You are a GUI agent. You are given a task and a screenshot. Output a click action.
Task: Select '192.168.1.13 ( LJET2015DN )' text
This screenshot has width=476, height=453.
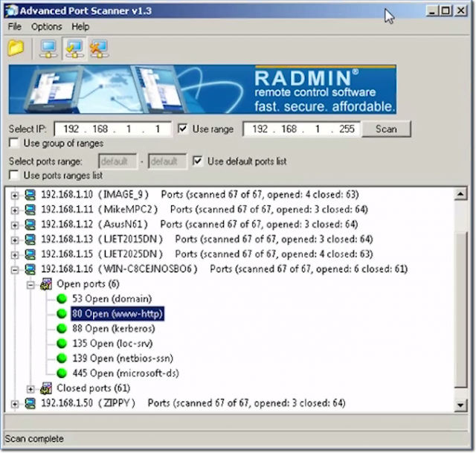click(x=102, y=240)
